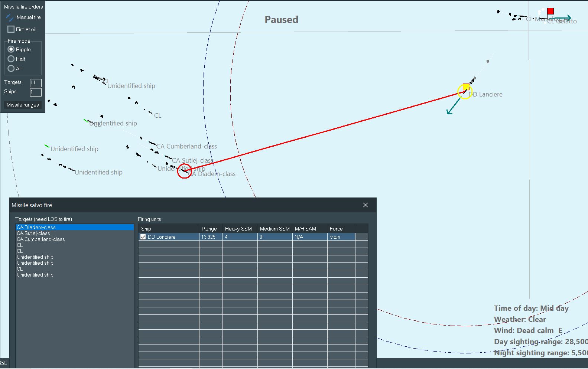The width and height of the screenshot is (588, 369).
Task: Click the Manual fire missile icon
Action: pyautogui.click(x=10, y=17)
